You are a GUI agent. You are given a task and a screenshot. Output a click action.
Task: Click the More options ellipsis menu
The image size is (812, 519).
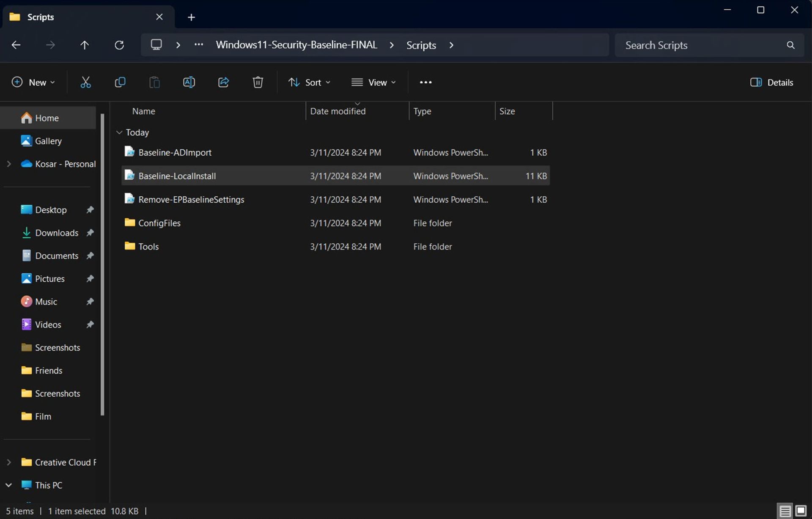coord(425,82)
